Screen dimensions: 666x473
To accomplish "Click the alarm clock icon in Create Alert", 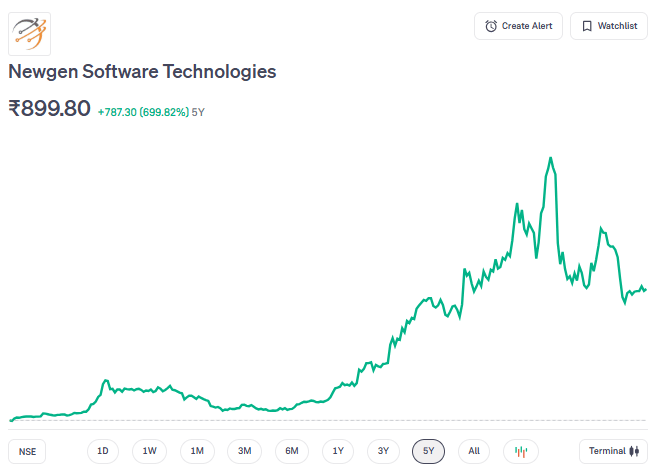I will tap(491, 26).
